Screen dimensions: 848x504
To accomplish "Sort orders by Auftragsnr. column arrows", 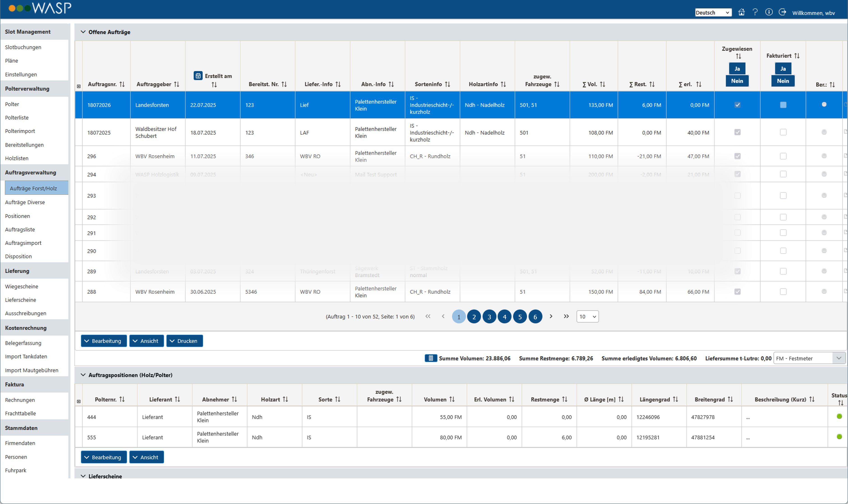I will (x=122, y=84).
